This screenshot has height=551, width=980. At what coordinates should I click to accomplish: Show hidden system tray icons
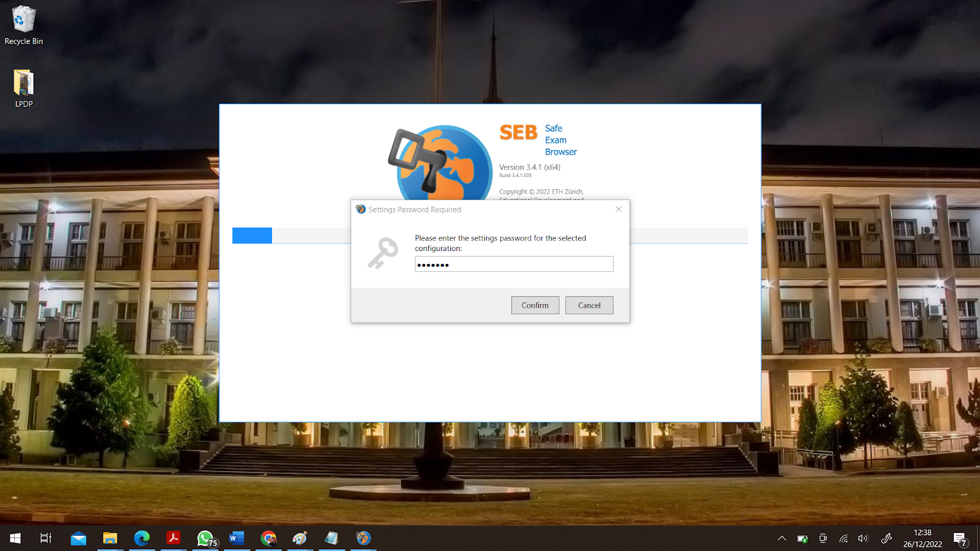(x=782, y=539)
